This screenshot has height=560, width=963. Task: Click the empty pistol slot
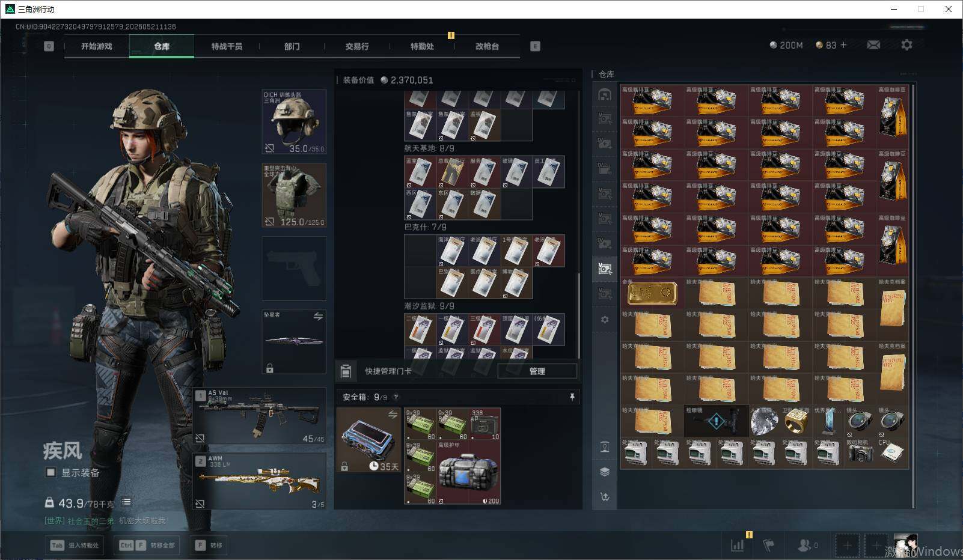click(294, 269)
